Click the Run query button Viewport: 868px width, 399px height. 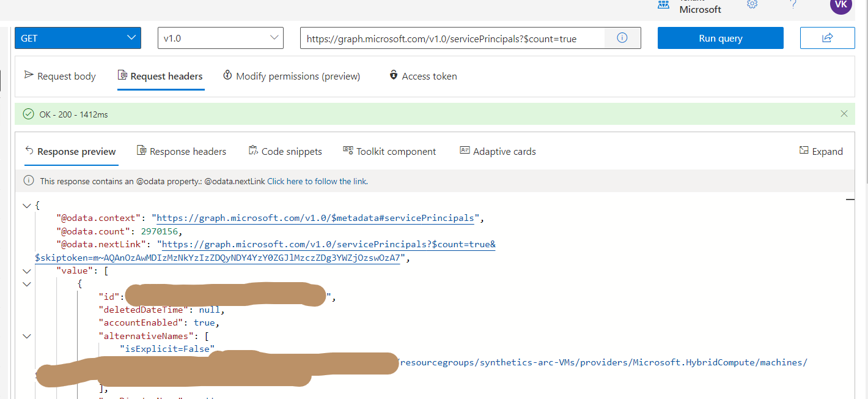tap(720, 37)
